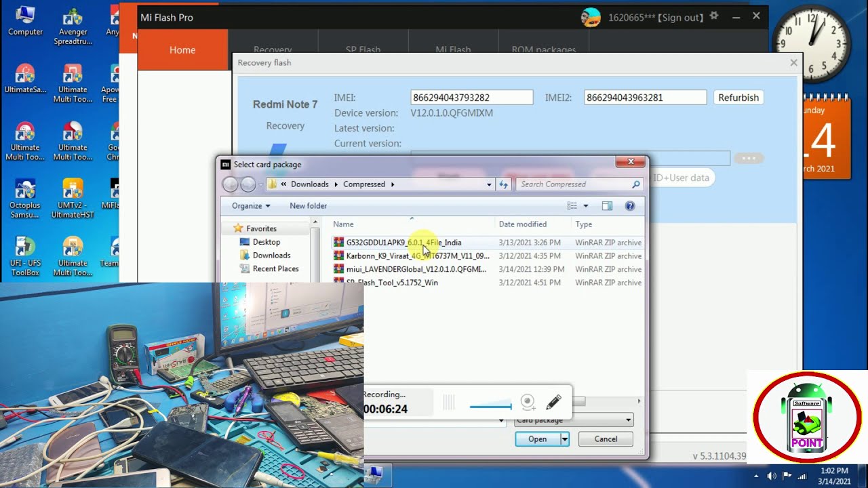Switch to the SP Flash tab

click(x=363, y=50)
